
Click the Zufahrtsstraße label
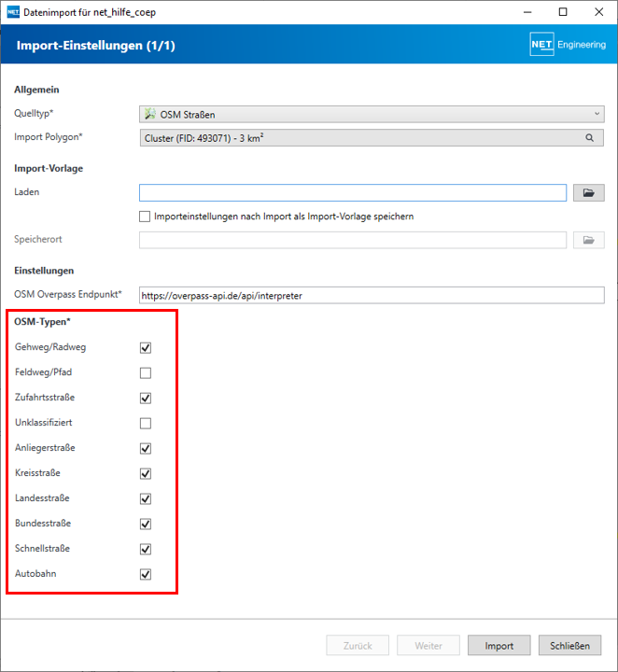[x=45, y=398]
